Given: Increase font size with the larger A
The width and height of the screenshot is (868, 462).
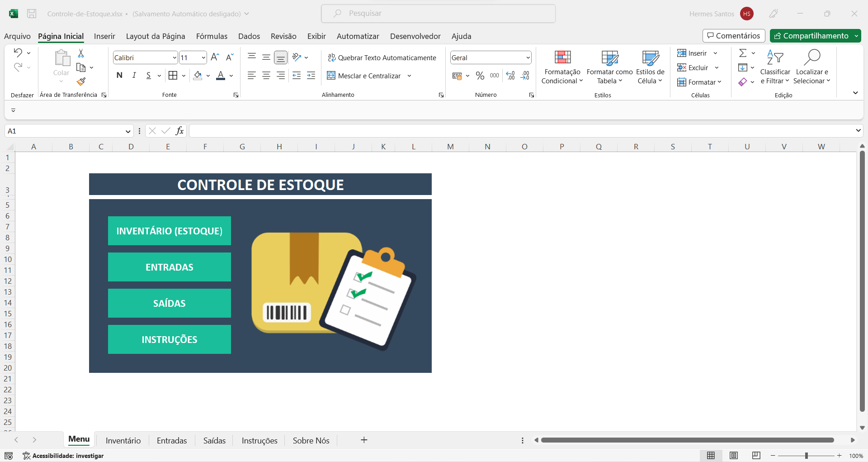Looking at the screenshot, I should pyautogui.click(x=215, y=57).
